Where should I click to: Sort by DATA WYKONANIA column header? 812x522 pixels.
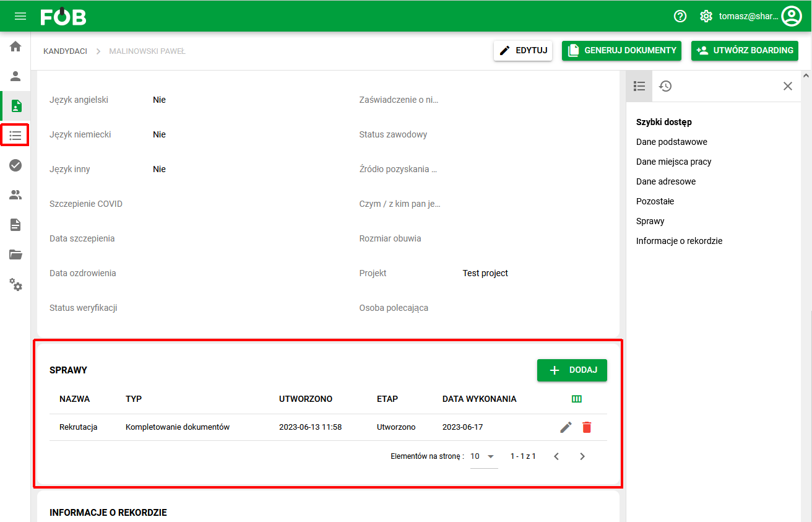click(480, 399)
